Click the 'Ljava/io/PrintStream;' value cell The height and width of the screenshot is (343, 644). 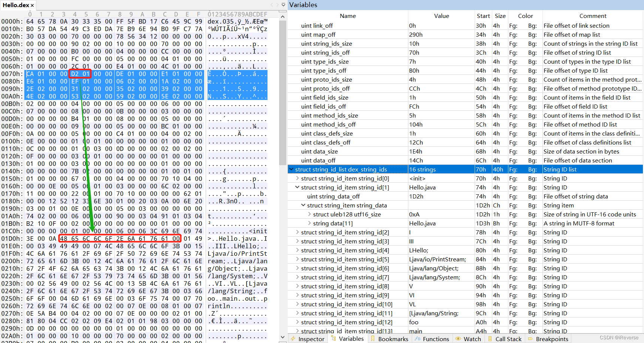click(441, 259)
